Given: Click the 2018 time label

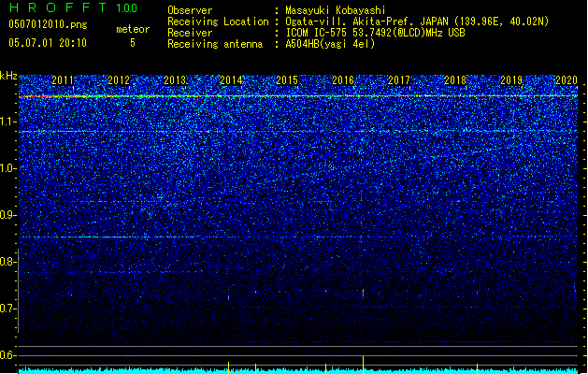Looking at the screenshot, I should tap(455, 80).
